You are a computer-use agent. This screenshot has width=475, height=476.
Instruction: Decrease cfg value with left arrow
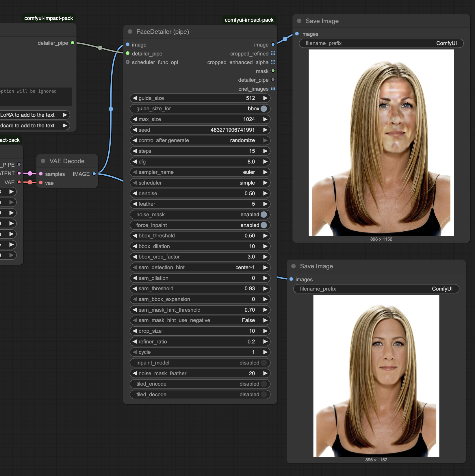135,161
